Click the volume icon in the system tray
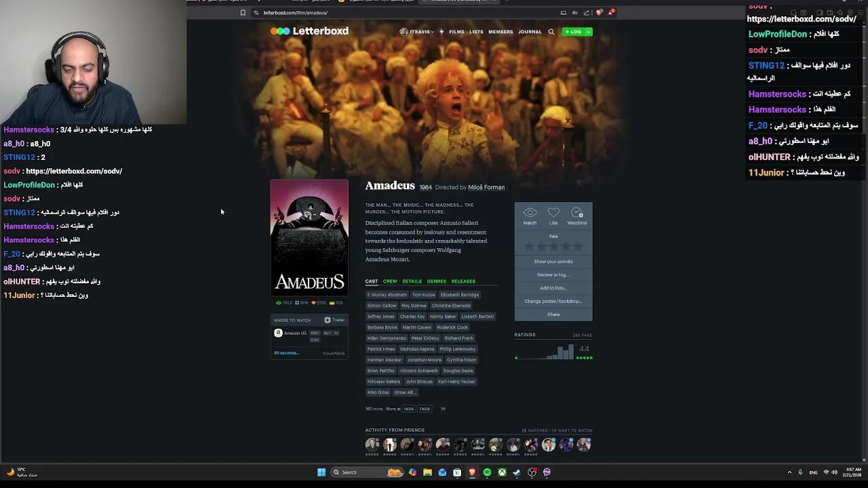 pyautogui.click(x=834, y=472)
